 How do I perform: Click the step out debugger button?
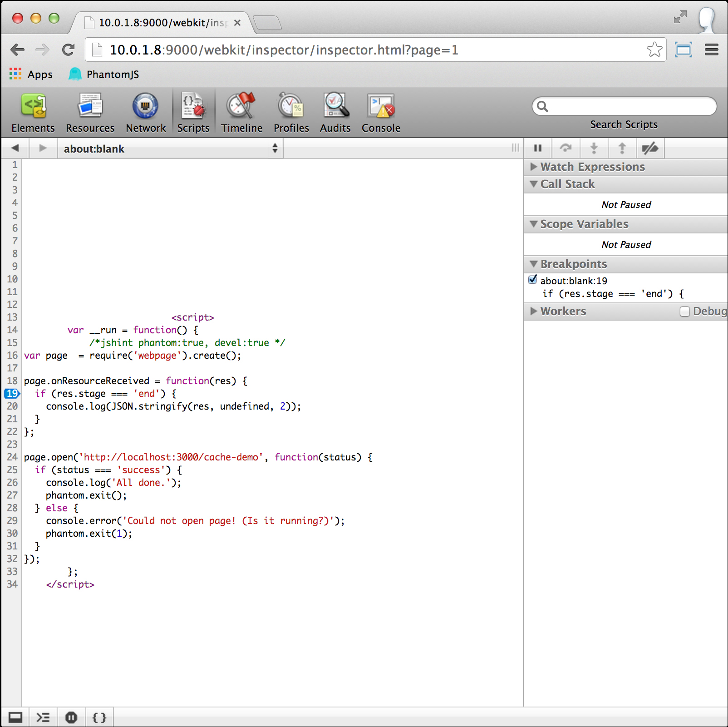pyautogui.click(x=622, y=148)
